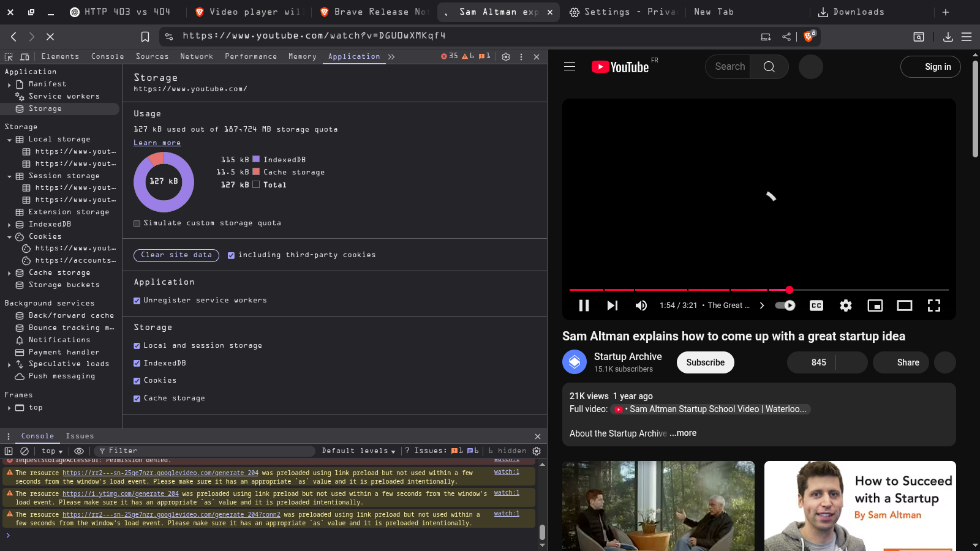980x551 pixels.
Task: Click the site information icon in address bar
Action: coord(170,37)
